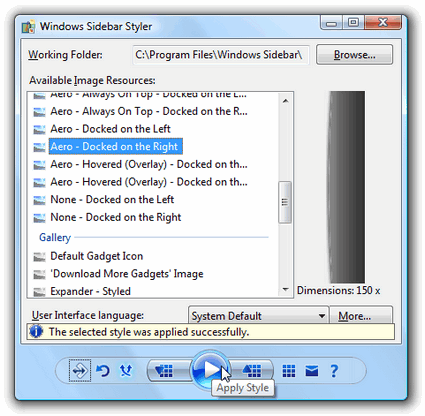Click icon next to 'Download More Gadgets' Image
The width and height of the screenshot is (425, 416).
(x=39, y=274)
